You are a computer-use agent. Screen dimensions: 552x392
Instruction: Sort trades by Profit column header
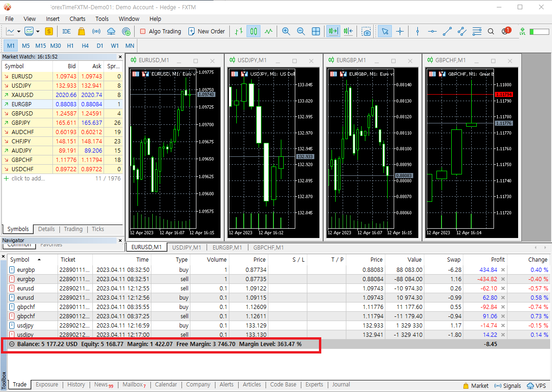click(498, 260)
